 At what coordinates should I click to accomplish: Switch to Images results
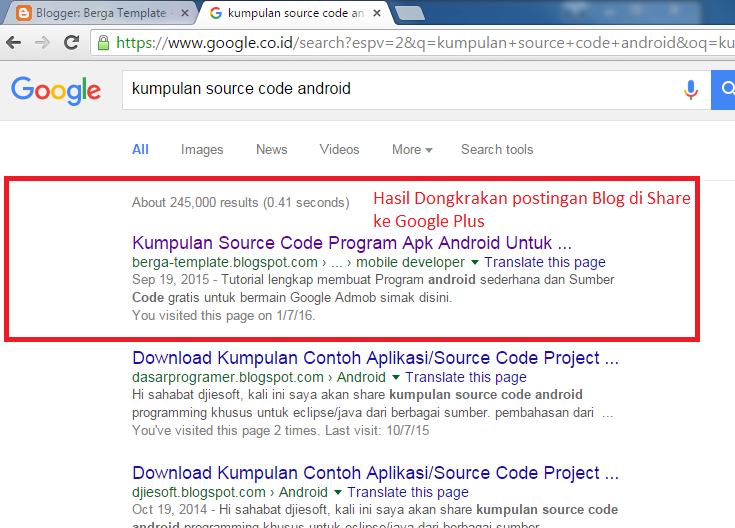click(202, 150)
